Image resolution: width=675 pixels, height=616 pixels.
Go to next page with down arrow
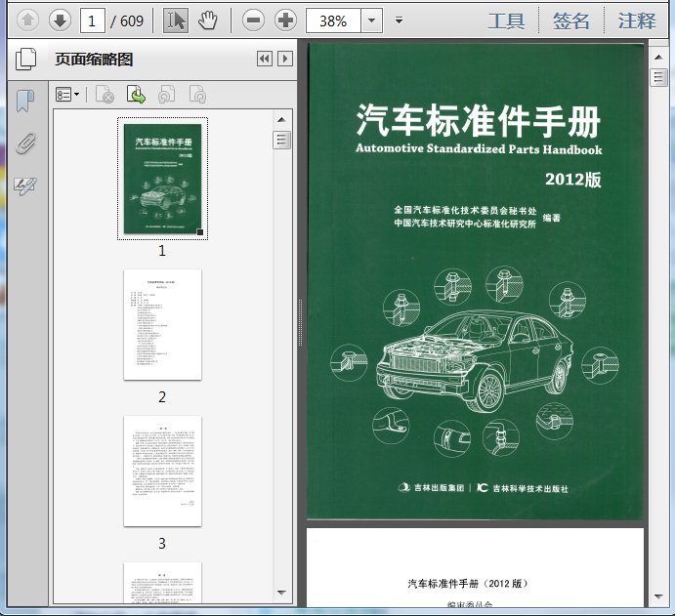click(x=60, y=21)
